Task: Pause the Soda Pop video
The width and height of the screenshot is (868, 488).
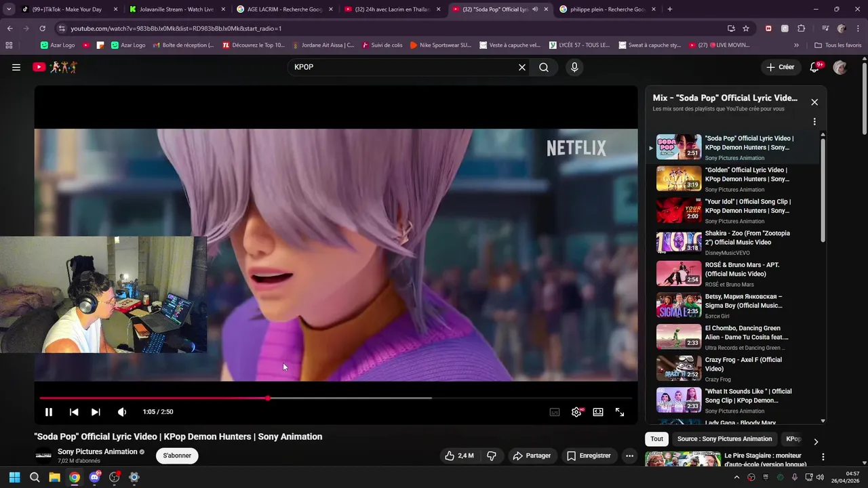Action: [x=49, y=412]
